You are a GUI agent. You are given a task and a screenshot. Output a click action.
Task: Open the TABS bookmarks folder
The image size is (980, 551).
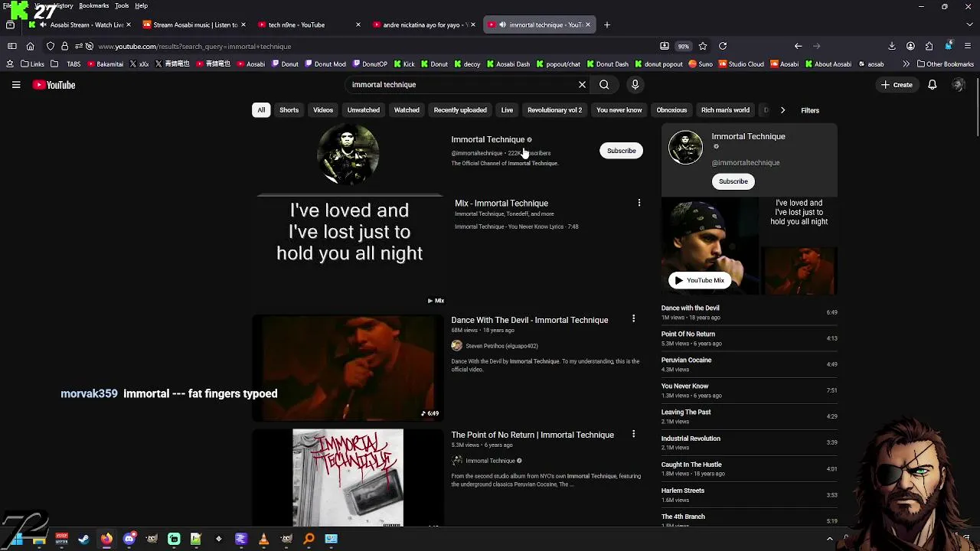point(67,64)
